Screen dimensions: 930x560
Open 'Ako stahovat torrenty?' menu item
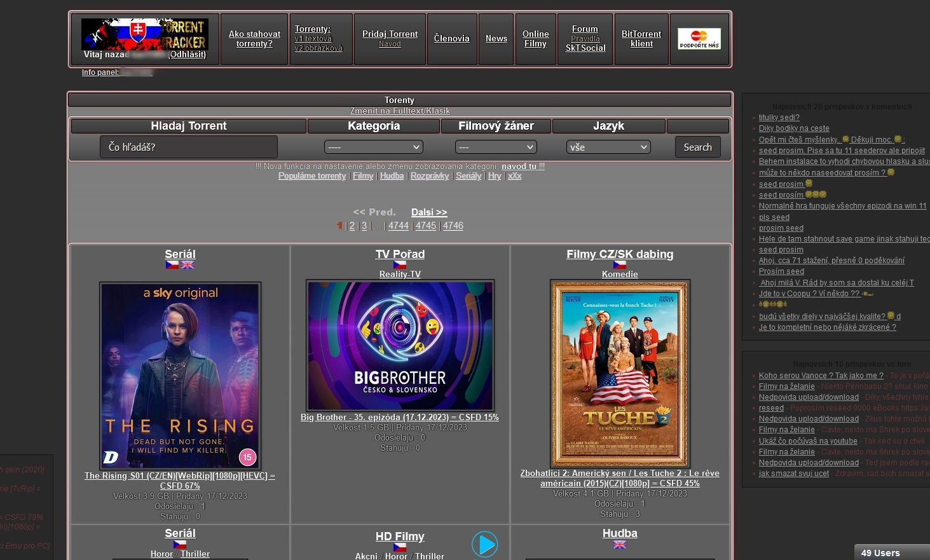click(x=254, y=39)
